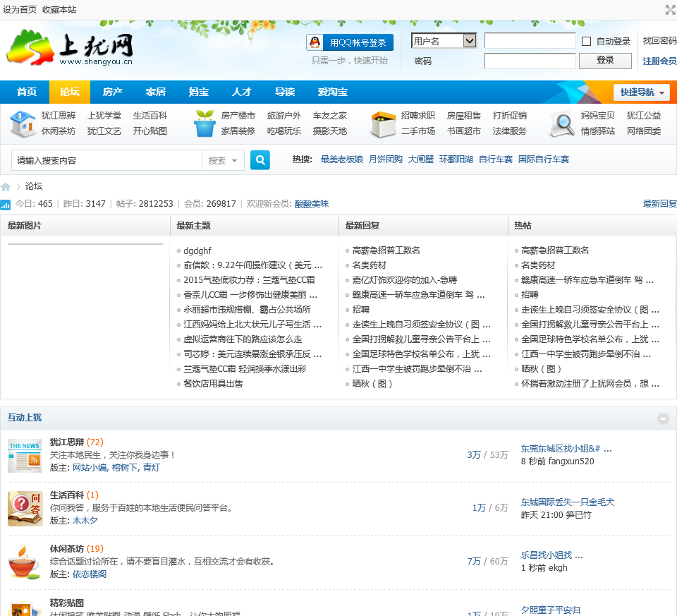Open the 旅游户外 category link
Image resolution: width=677 pixels, height=616 pixels.
(283, 116)
